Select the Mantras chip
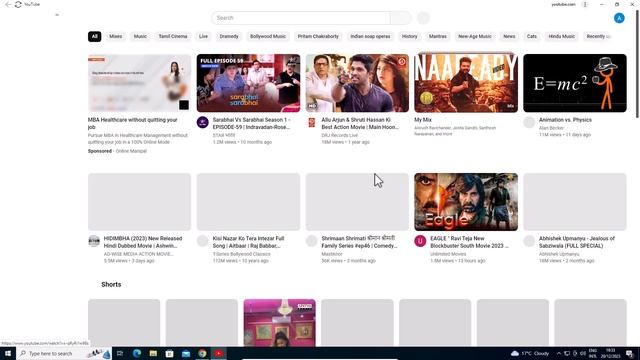The height and width of the screenshot is (360, 640). 438,36
